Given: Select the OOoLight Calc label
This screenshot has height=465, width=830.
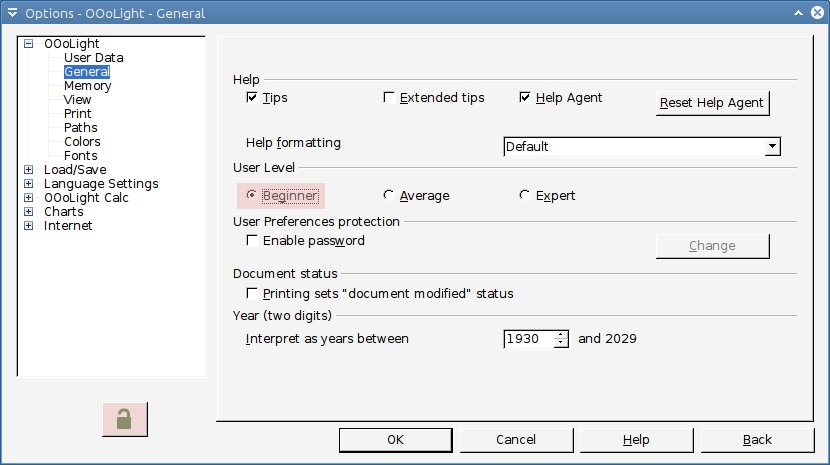Looking at the screenshot, I should tap(86, 198).
